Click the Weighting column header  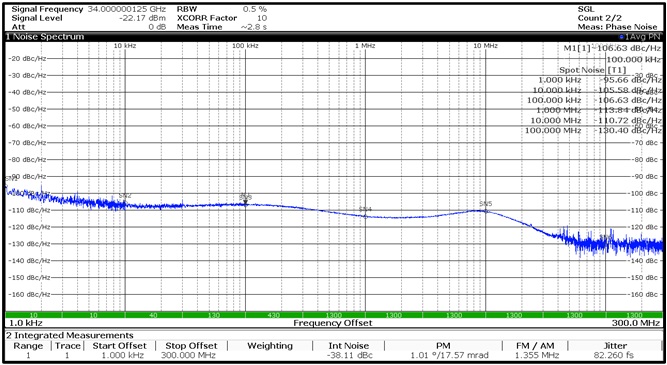click(270, 346)
